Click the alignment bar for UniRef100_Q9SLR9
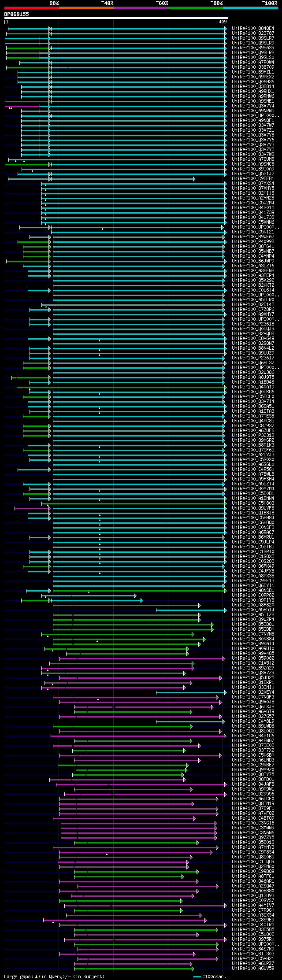This screenshot has height=980, width=282. (116, 43)
